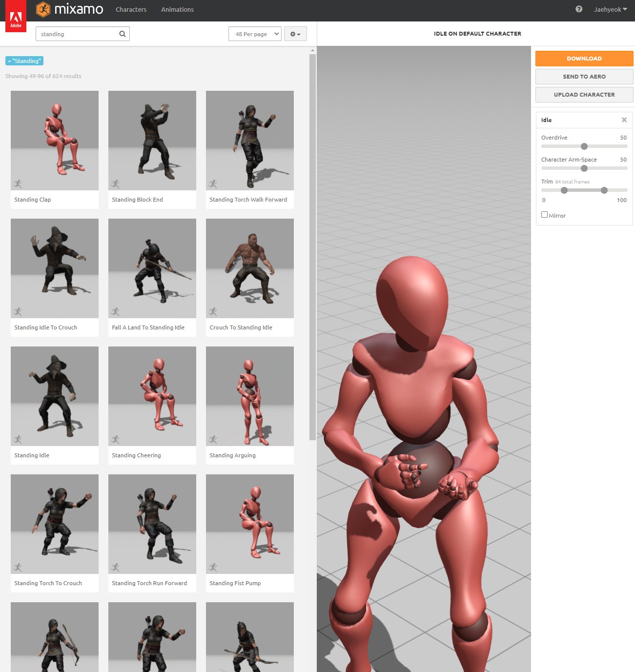Click the Adobe logo
The width and height of the screenshot is (635, 672).
16,16
